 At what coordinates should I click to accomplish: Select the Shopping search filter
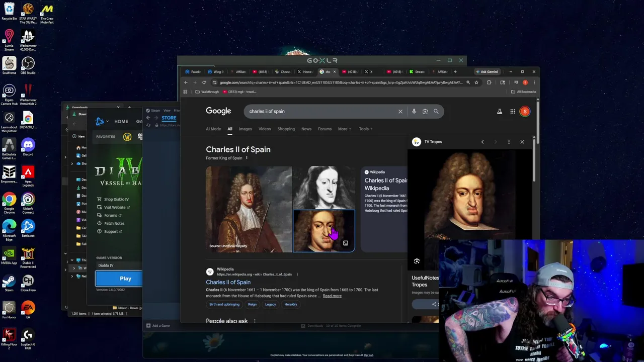[286, 129]
